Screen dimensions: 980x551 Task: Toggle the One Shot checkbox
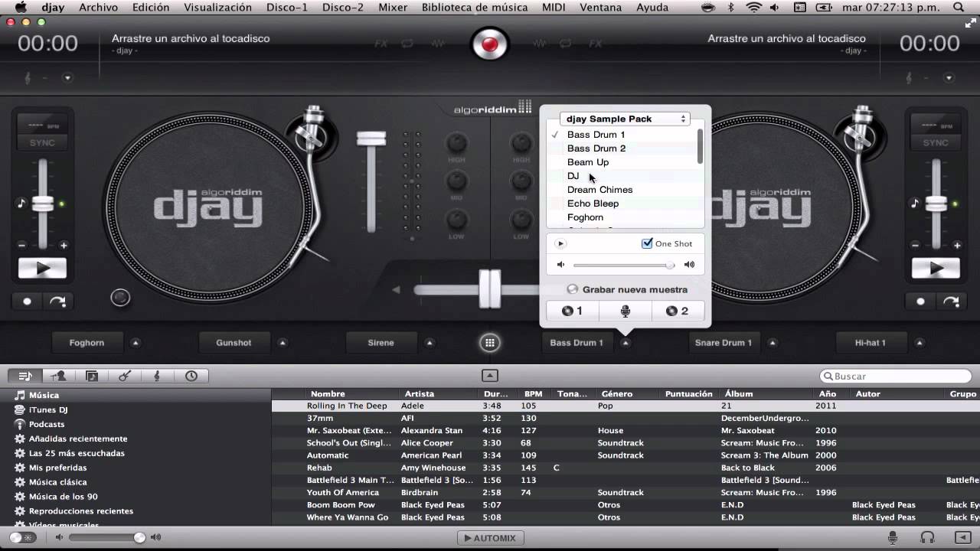tap(647, 243)
